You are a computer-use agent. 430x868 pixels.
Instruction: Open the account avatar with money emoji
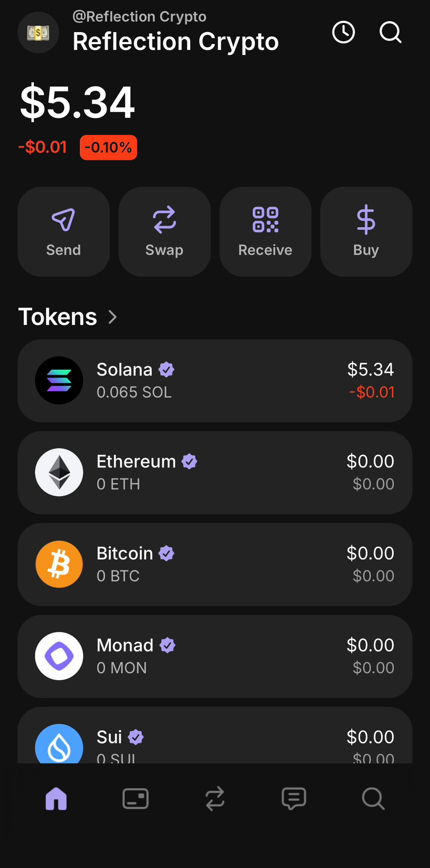pyautogui.click(x=38, y=33)
